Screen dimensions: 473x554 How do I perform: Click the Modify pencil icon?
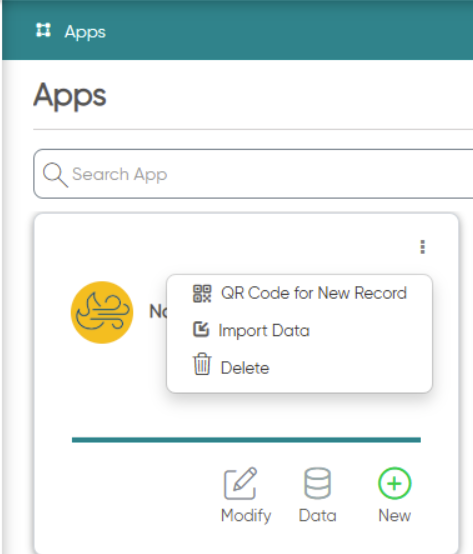tap(241, 483)
